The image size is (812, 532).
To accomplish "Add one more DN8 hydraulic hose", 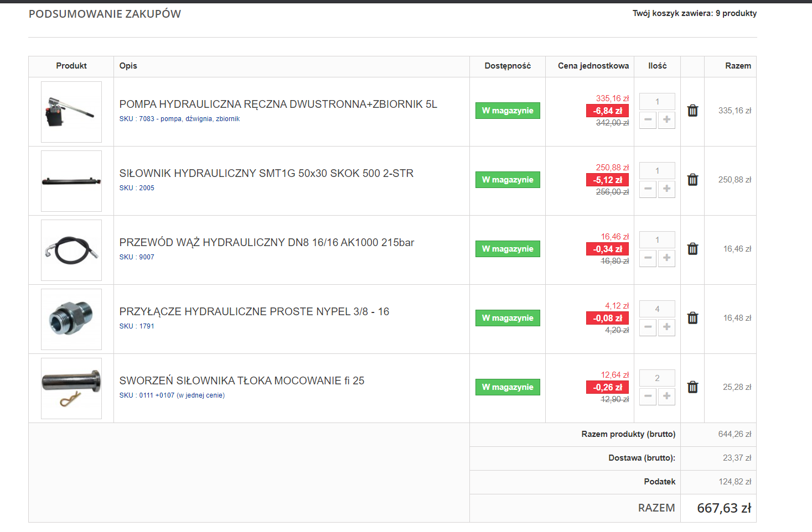I will [666, 258].
